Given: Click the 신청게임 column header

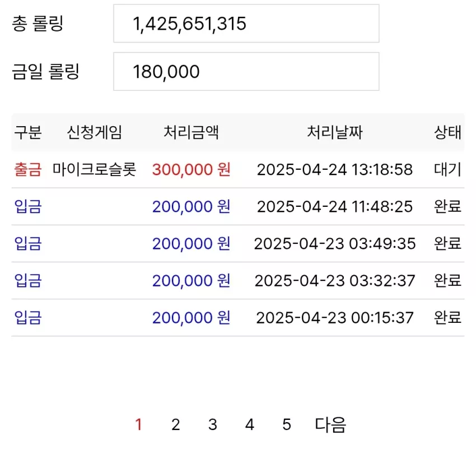Looking at the screenshot, I should coord(95,132).
